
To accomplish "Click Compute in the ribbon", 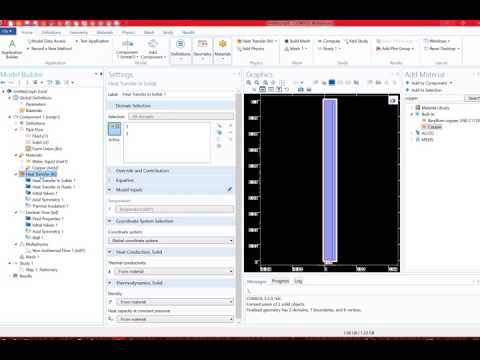I will [x=329, y=41].
